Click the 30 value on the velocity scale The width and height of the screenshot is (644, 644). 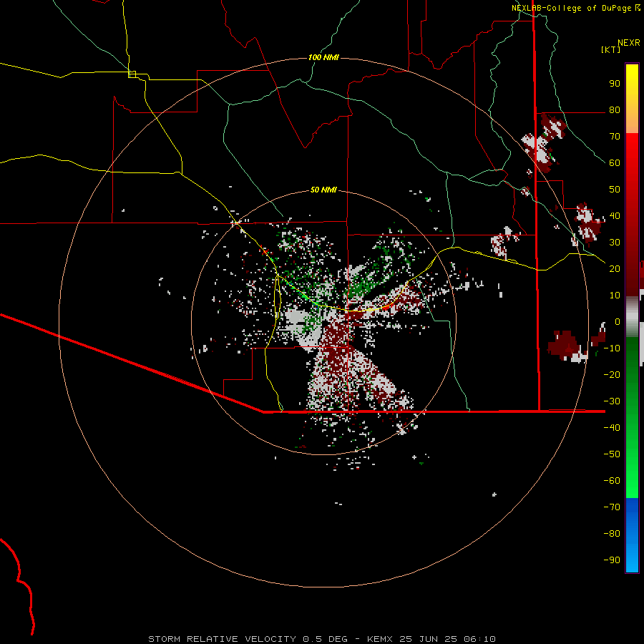click(615, 243)
